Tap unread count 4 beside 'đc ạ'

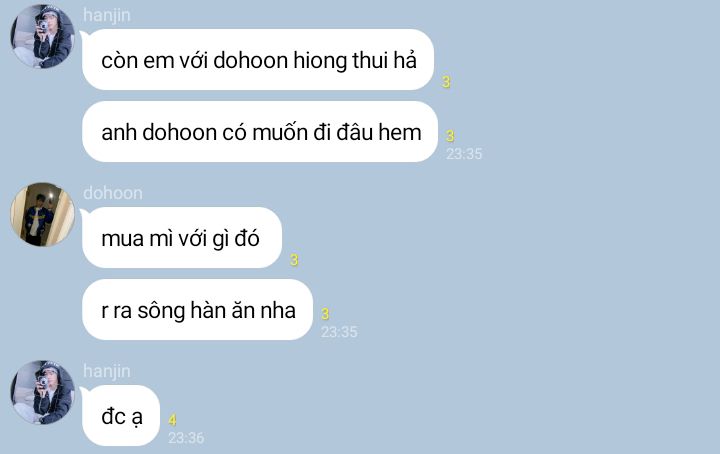[173, 420]
